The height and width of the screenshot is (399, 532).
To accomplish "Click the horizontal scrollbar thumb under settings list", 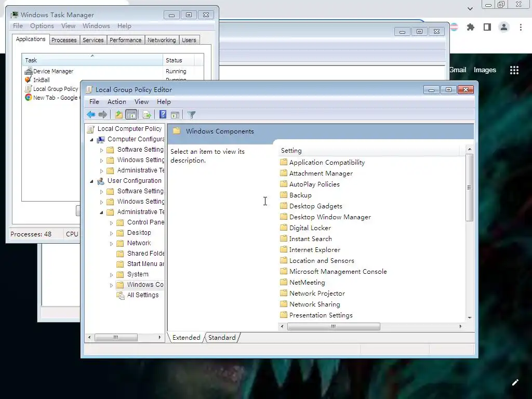I will coord(334,326).
